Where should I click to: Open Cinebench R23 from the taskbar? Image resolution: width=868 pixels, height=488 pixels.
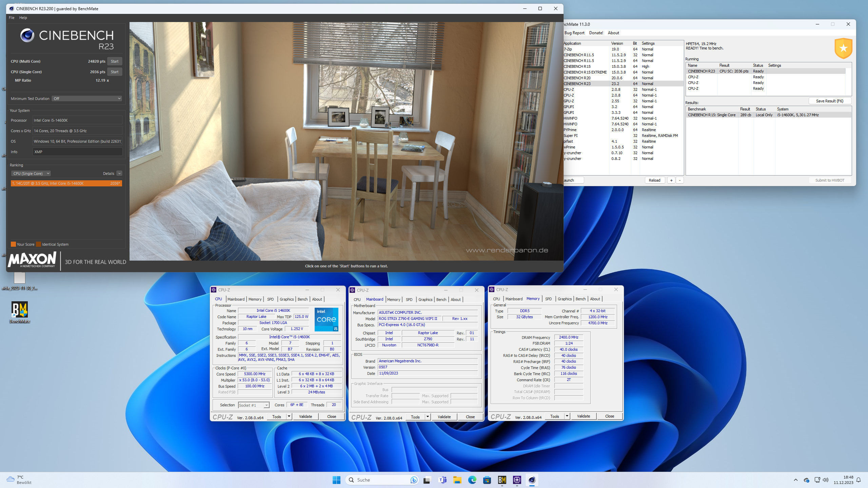tap(532, 480)
